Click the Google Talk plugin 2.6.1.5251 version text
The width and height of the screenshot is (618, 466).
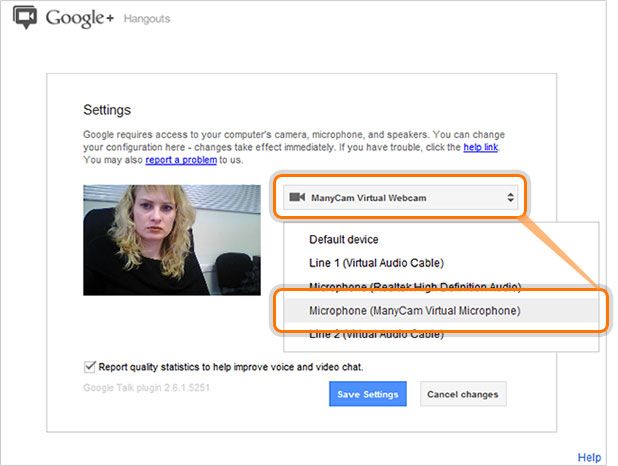click(146, 388)
